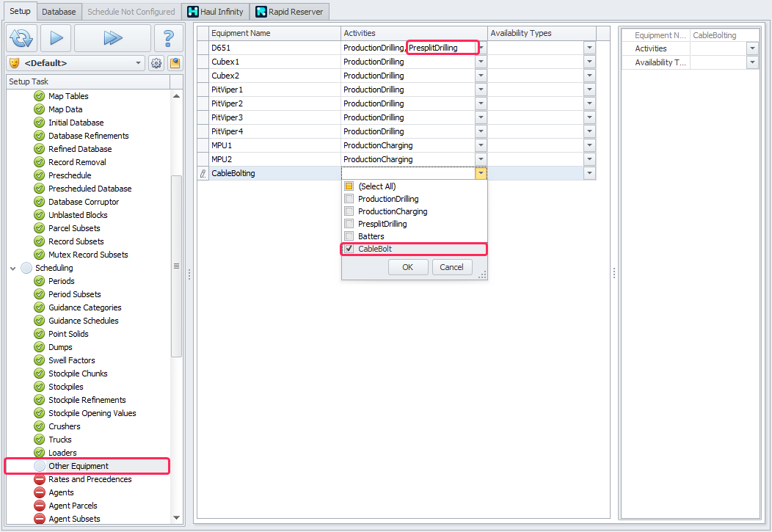Image resolution: width=772 pixels, height=532 pixels.
Task: Click the setup task list scrollbar thumb
Action: click(176, 266)
